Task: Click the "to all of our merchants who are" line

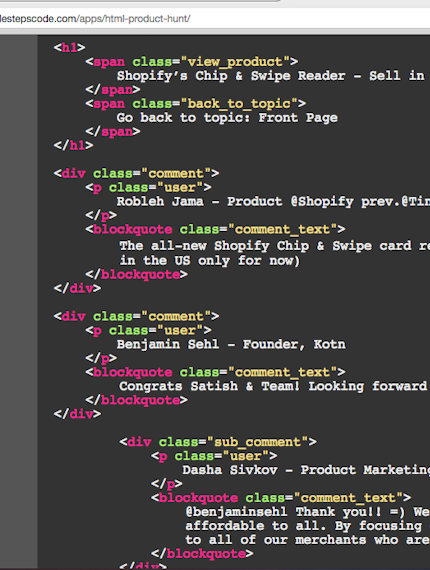Action: pos(308,540)
